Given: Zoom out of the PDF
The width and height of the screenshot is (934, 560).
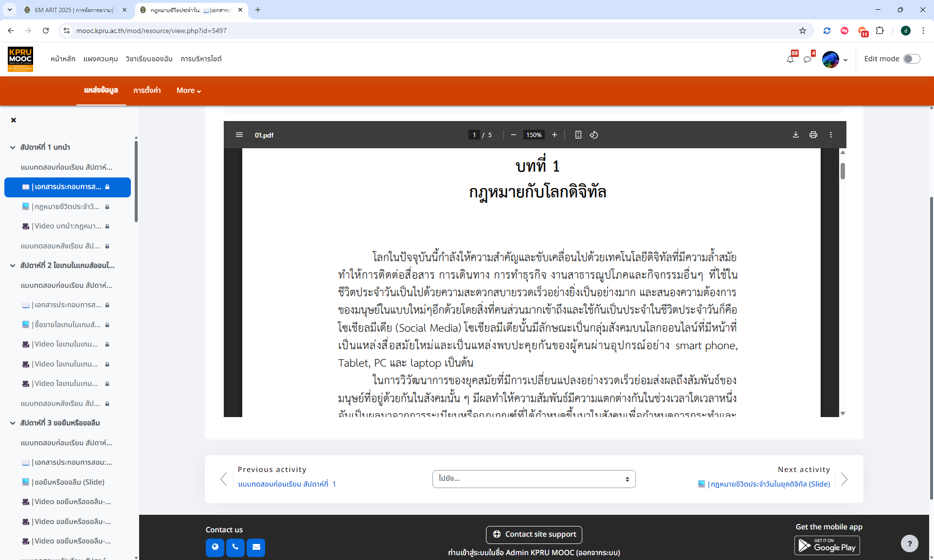Looking at the screenshot, I should point(513,135).
